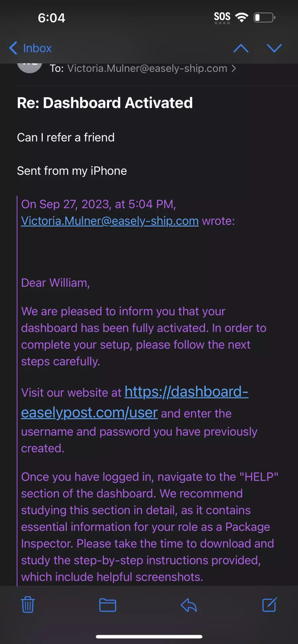Screen dimensions: 298x644
Task: Tap the battery indicator icon
Action: pyautogui.click(x=265, y=17)
